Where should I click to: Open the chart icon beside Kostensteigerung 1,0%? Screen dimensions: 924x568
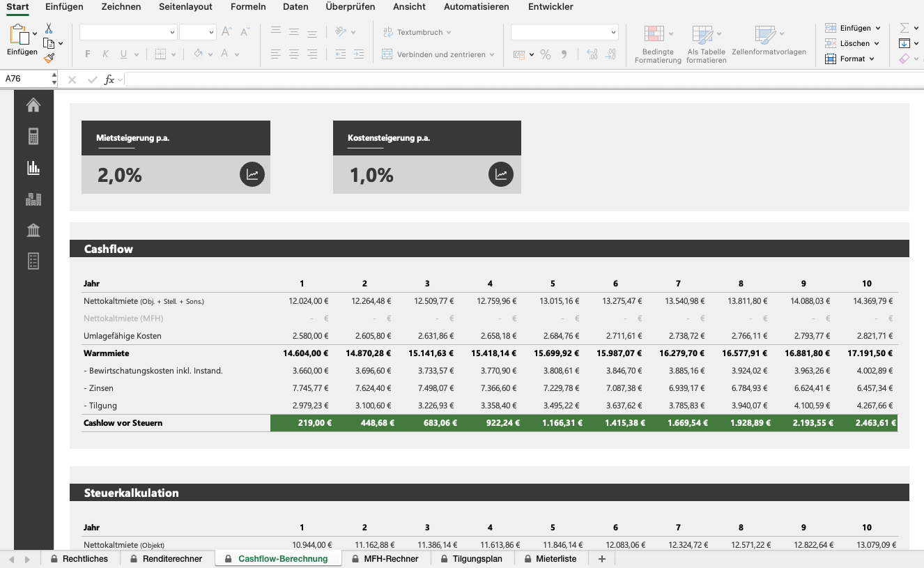[x=501, y=174]
